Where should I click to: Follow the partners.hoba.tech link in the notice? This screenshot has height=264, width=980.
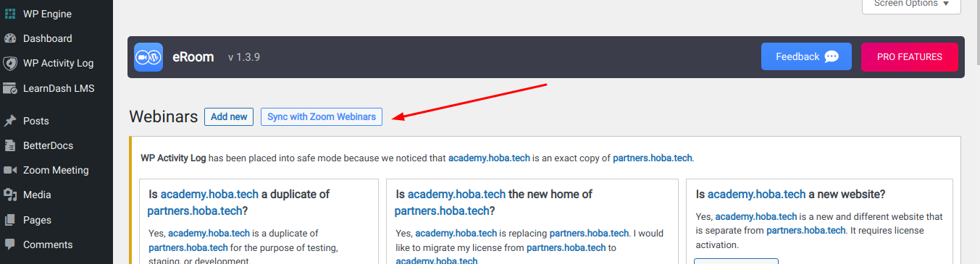pos(653,158)
